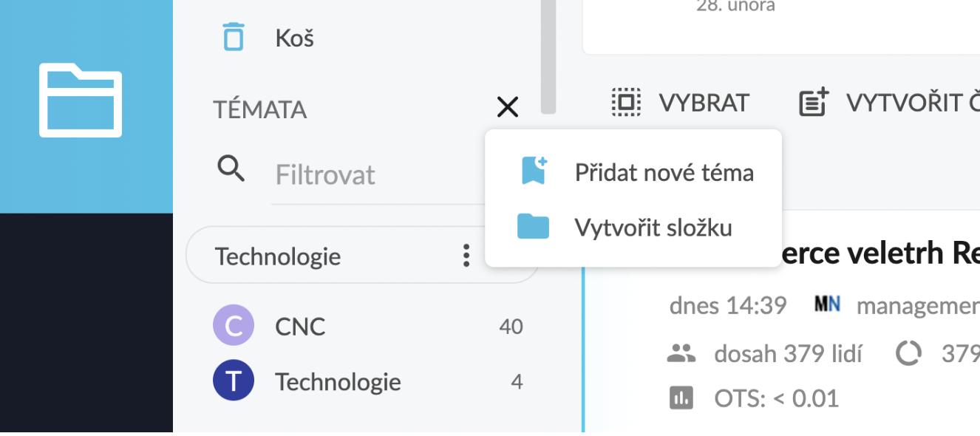Click the dark blue T avatar icon
The height and width of the screenshot is (436, 980).
pos(233,382)
